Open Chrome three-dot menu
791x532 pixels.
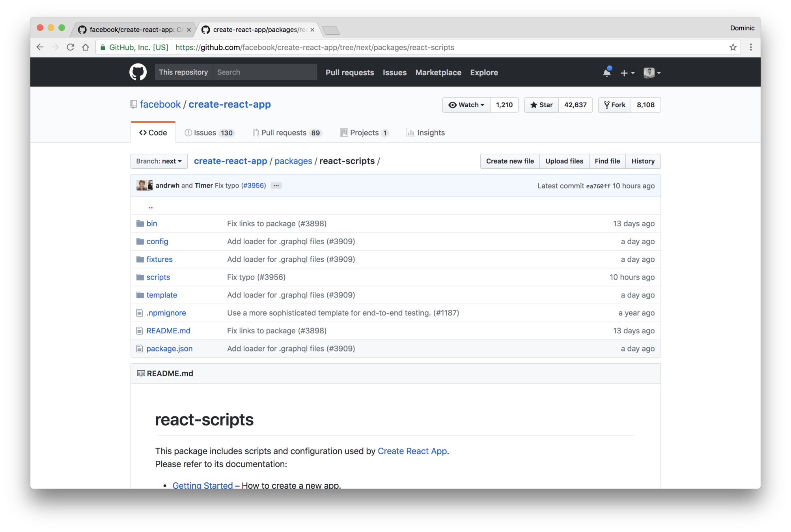[751, 47]
